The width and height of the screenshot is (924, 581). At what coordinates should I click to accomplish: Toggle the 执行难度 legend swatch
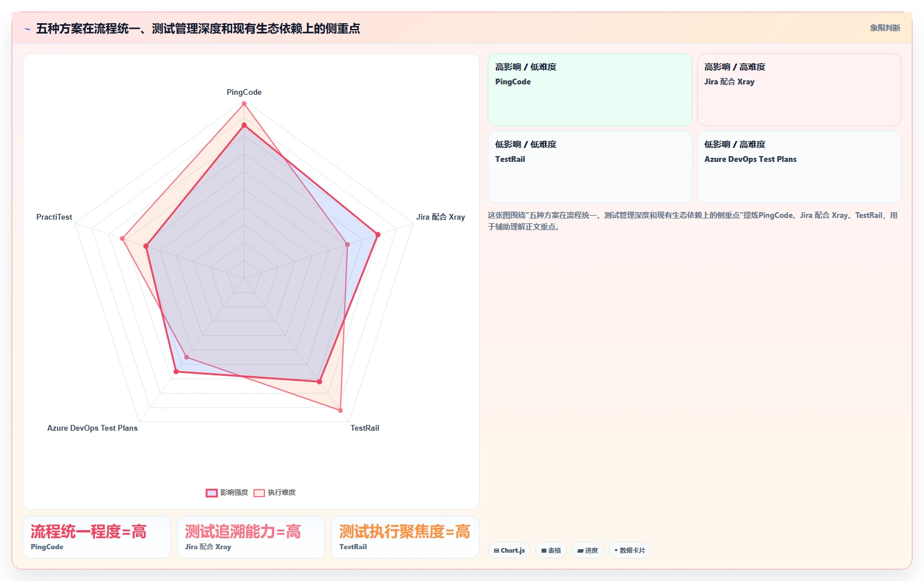point(259,493)
